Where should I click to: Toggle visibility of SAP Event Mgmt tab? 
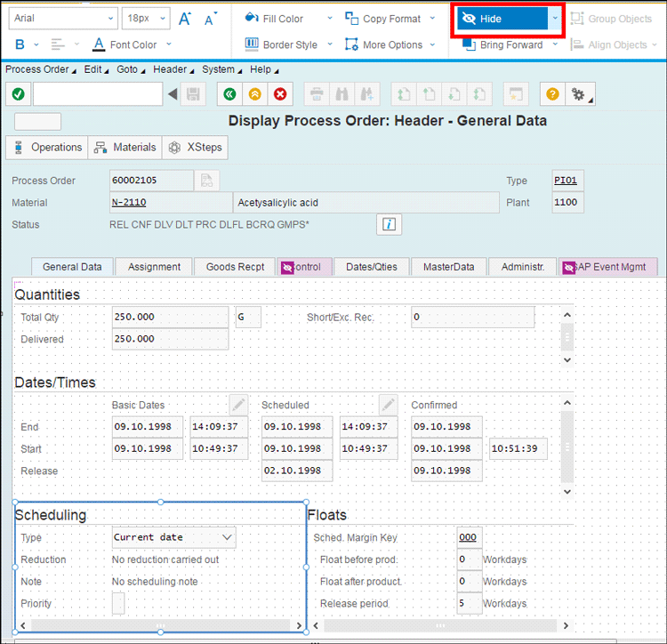(x=569, y=267)
